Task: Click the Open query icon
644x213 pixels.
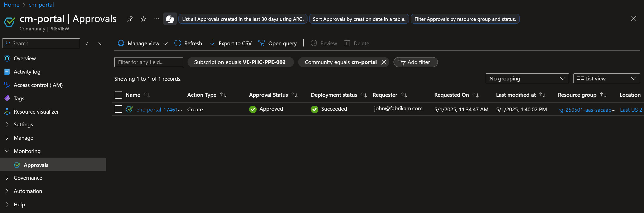Action: click(261, 43)
